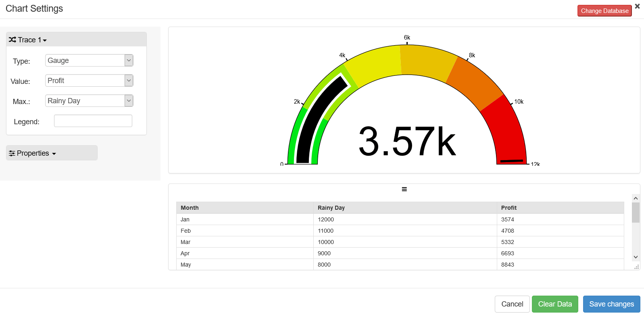Click the resize grip at table corner
644x317 pixels.
[x=637, y=267]
